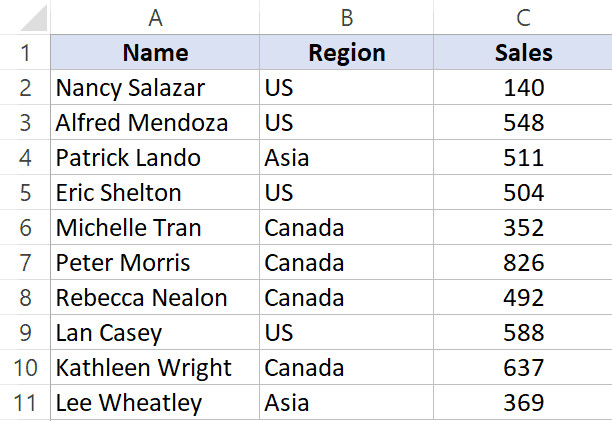Select row 1 header
The height and width of the screenshot is (421, 612).
tap(25, 53)
